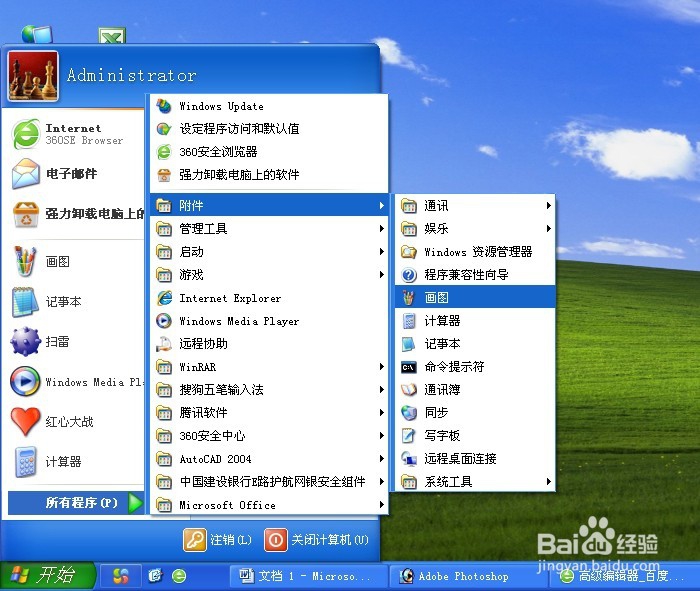
Task: Click the 360SE Browser icon in left pane
Action: 26,134
